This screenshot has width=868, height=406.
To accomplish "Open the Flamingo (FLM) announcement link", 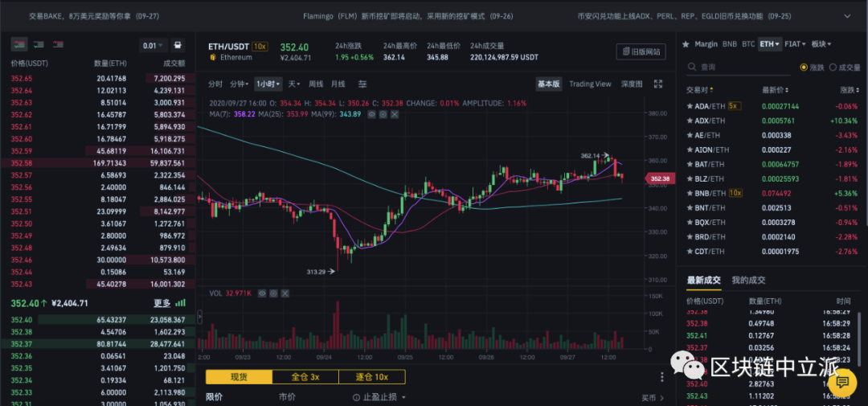I will (408, 16).
